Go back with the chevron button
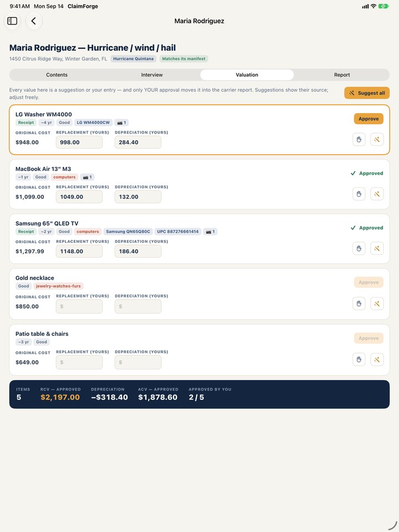 tap(34, 21)
